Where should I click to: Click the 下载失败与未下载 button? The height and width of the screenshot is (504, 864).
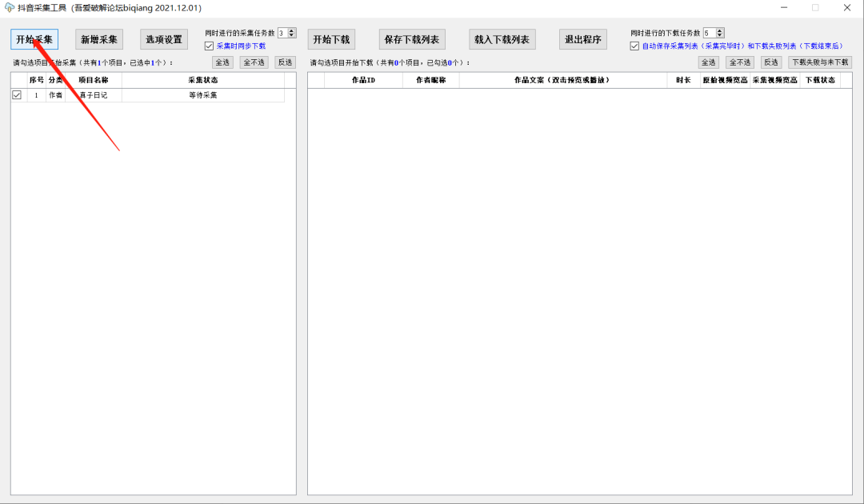821,62
